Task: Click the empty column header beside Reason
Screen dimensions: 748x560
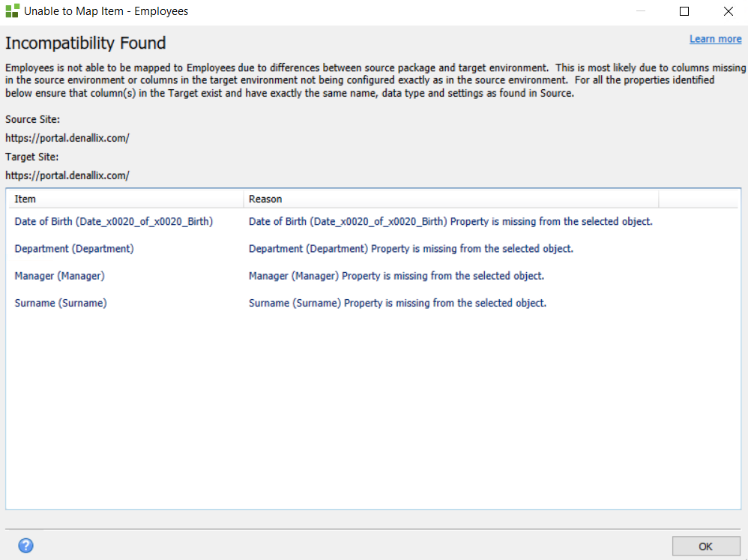Action: pyautogui.click(x=699, y=199)
